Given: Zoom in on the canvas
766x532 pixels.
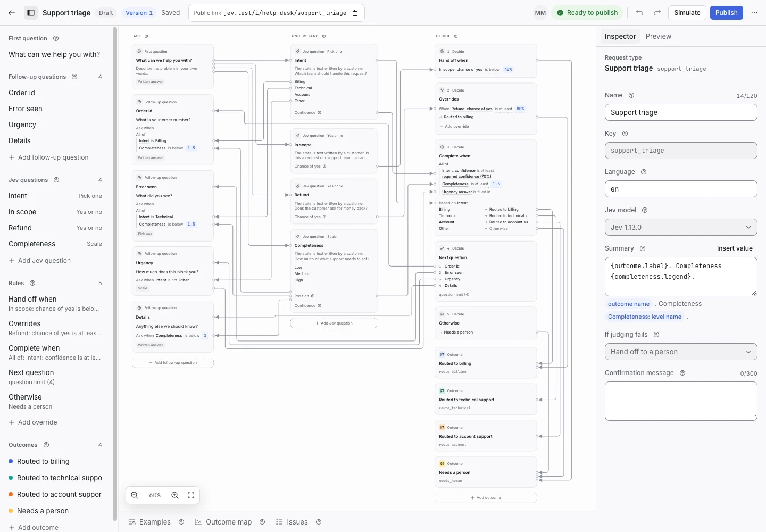Looking at the screenshot, I should [174, 495].
